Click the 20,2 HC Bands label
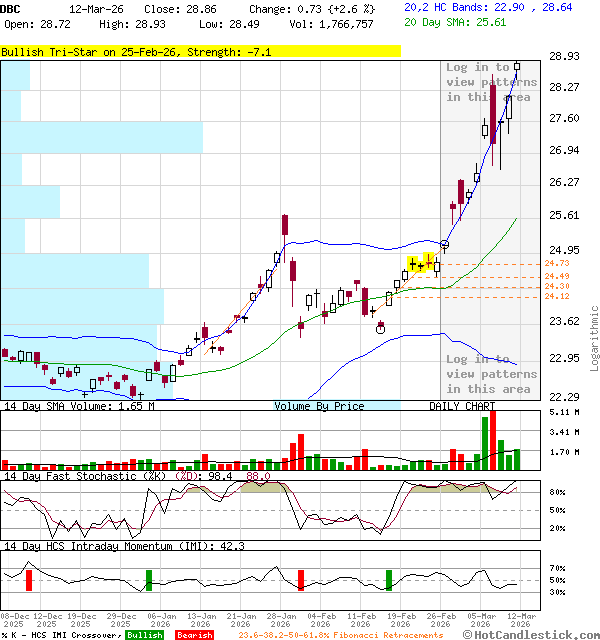Image resolution: width=600 pixels, height=640 pixels. [x=447, y=6]
